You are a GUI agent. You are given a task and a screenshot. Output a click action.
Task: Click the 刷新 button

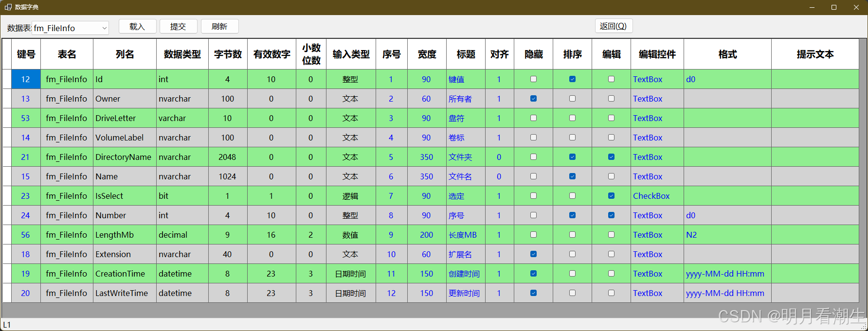pyautogui.click(x=219, y=26)
